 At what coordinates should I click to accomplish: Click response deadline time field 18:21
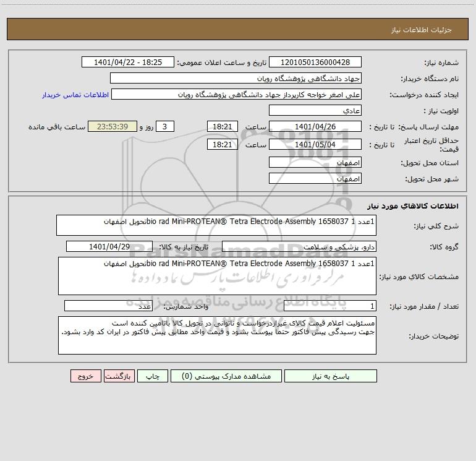pyautogui.click(x=222, y=126)
